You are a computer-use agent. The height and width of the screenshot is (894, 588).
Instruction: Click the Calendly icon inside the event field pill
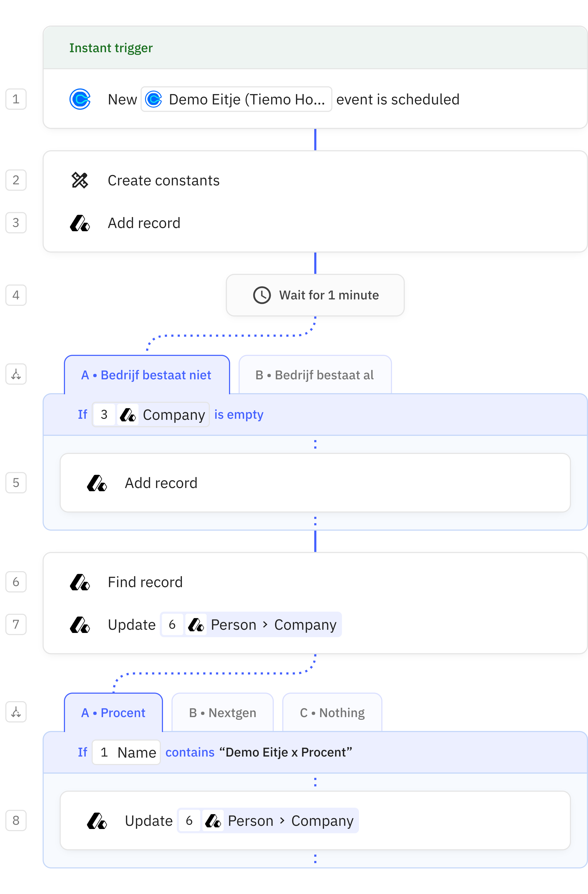(x=154, y=99)
